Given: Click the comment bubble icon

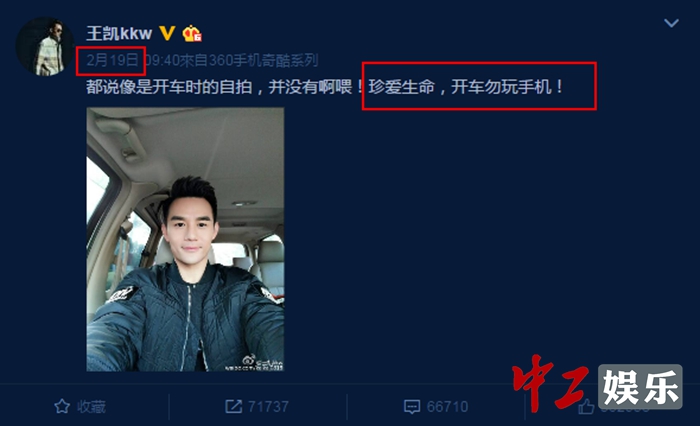Looking at the screenshot, I should pyautogui.click(x=412, y=406).
